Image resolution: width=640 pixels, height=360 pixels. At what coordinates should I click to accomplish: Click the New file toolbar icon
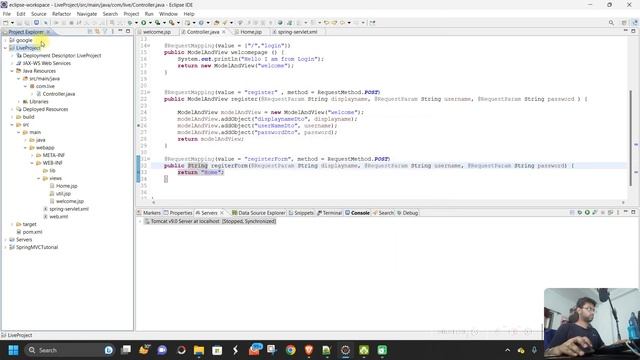pyautogui.click(x=6, y=23)
